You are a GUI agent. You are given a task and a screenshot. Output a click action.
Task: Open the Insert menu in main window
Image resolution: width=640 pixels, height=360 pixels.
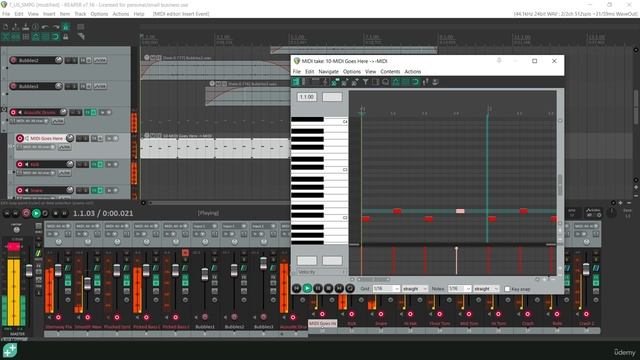point(49,14)
